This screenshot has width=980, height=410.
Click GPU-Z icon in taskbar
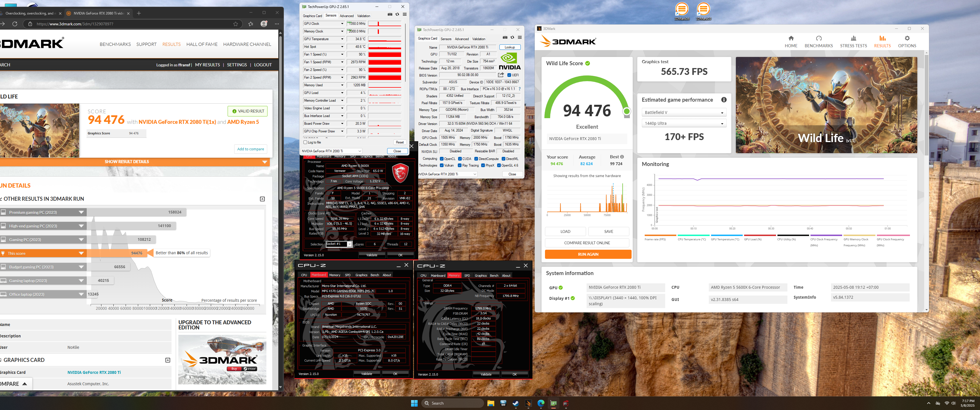point(554,403)
